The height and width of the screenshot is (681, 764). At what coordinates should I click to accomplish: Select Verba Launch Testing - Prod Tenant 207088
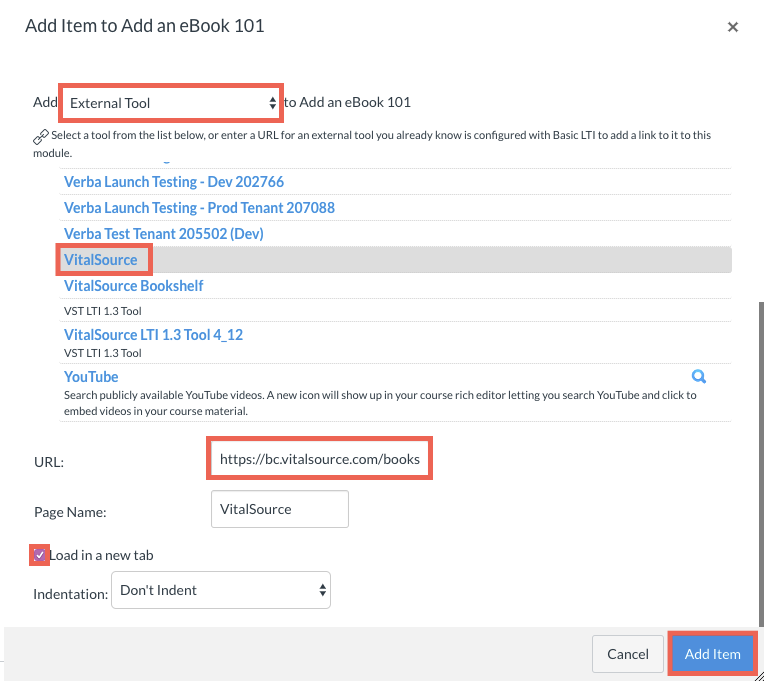tap(199, 208)
